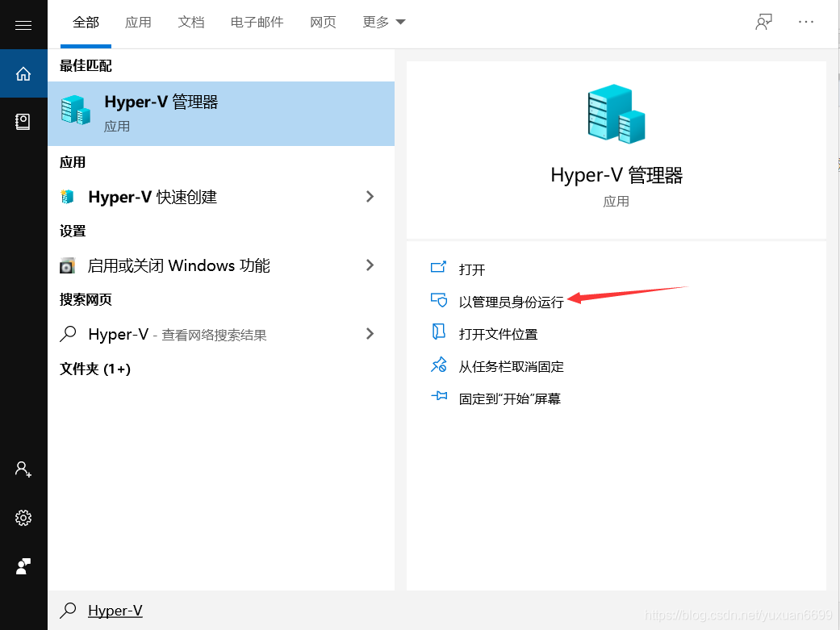Choose 从任务栏取消固定
This screenshot has height=630, width=840.
click(511, 367)
